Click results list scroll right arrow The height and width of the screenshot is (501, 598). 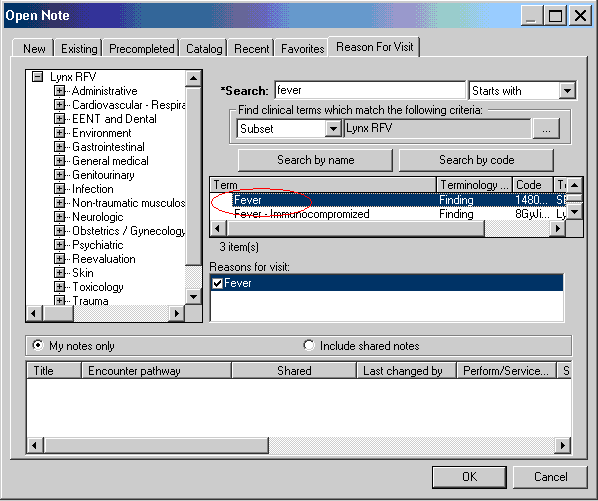(558, 229)
